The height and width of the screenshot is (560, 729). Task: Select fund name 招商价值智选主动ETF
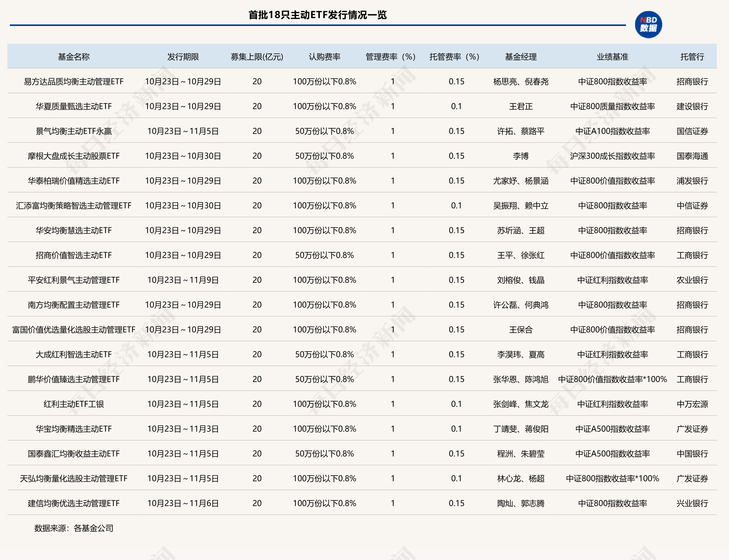coord(74,255)
